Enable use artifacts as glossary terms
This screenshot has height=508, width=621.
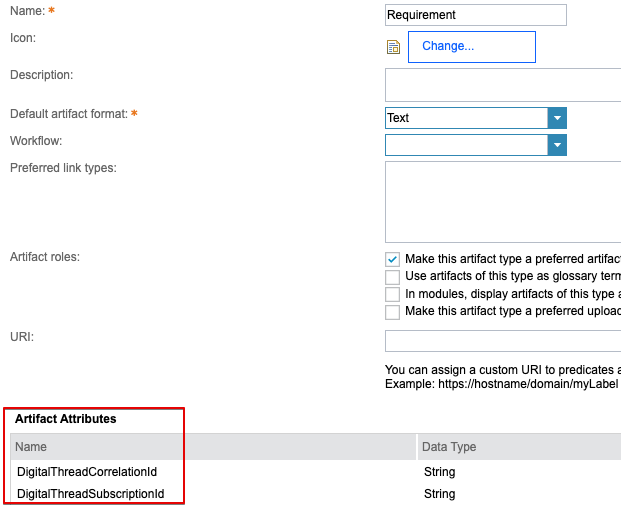393,277
